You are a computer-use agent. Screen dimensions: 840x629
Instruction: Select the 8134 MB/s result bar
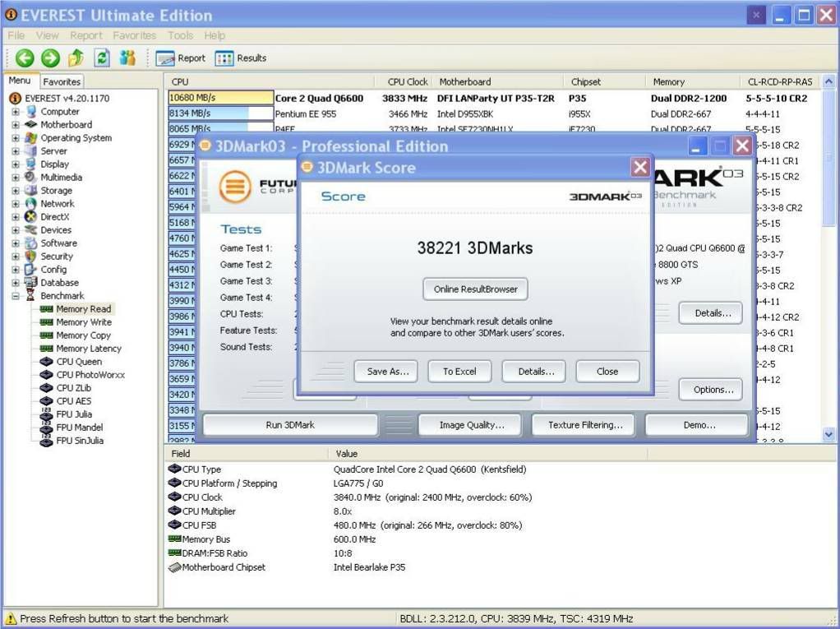click(221, 113)
